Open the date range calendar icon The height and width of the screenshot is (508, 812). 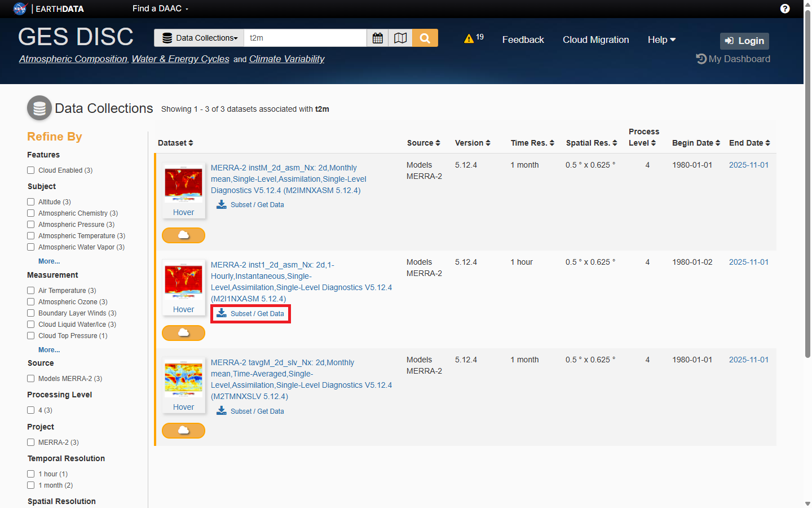tap(378, 38)
